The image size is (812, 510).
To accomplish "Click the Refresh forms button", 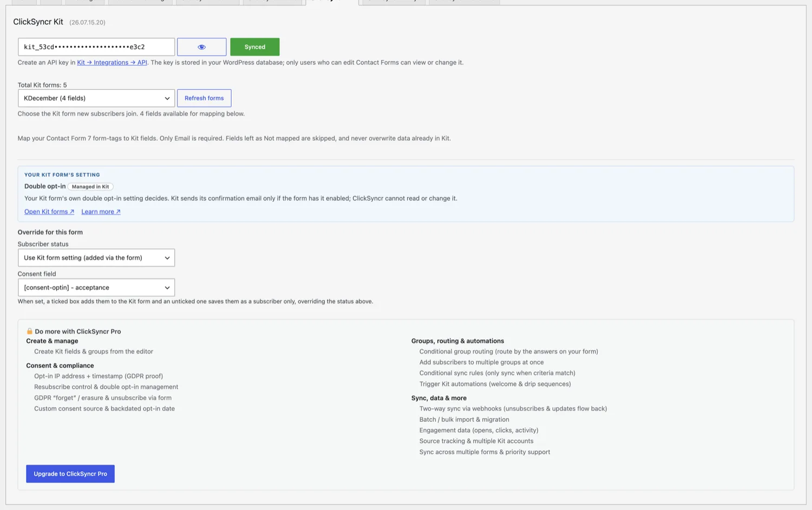I will [x=204, y=98].
